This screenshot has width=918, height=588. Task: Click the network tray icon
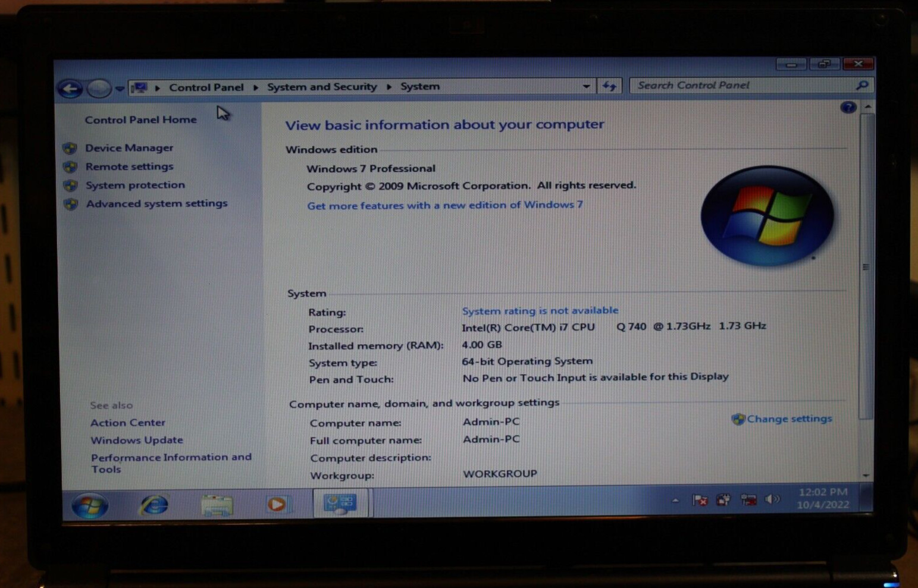[x=748, y=499]
